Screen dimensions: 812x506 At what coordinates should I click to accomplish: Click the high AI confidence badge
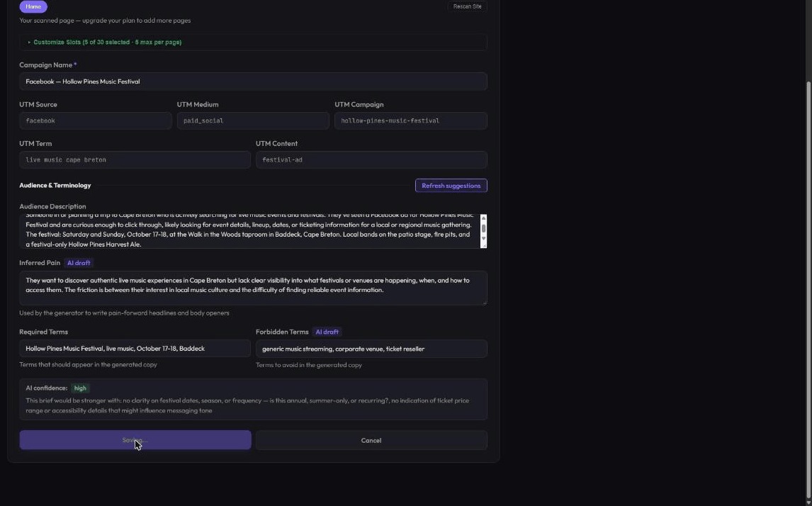click(x=80, y=388)
